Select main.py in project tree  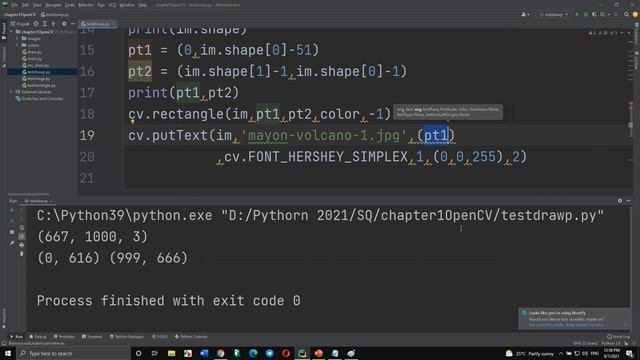point(32,59)
